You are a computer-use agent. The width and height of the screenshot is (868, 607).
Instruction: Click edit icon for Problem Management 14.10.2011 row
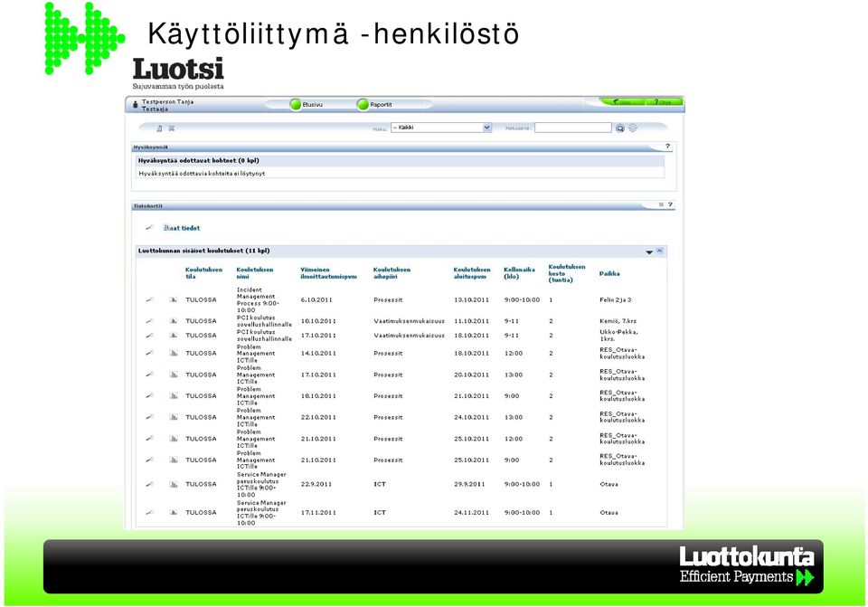coord(149,353)
